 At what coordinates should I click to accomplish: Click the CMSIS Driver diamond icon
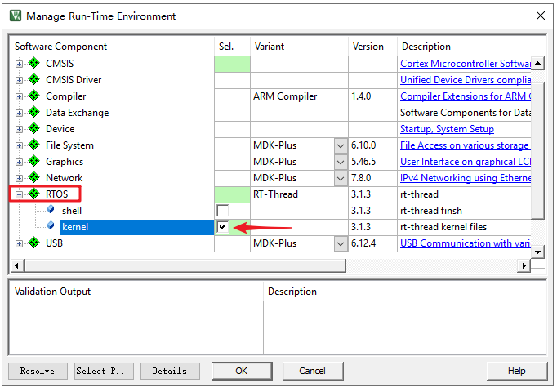[34, 79]
